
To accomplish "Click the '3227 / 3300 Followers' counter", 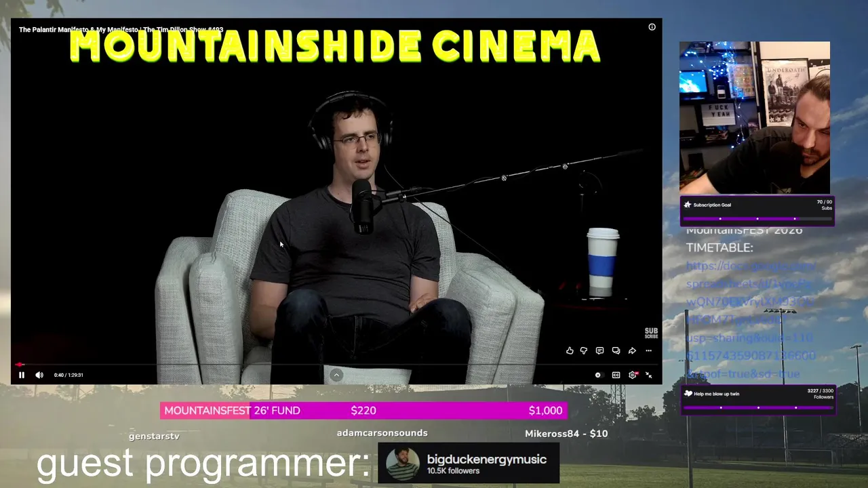I will click(x=821, y=394).
